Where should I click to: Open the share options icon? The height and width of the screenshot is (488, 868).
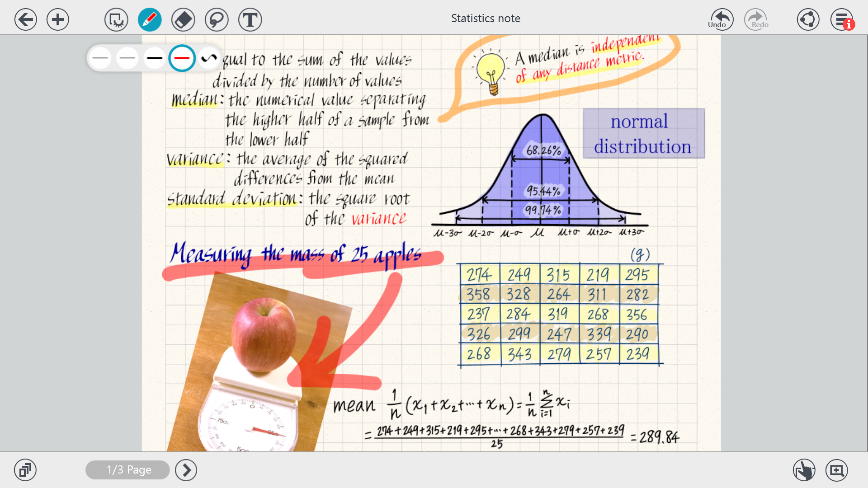click(808, 19)
